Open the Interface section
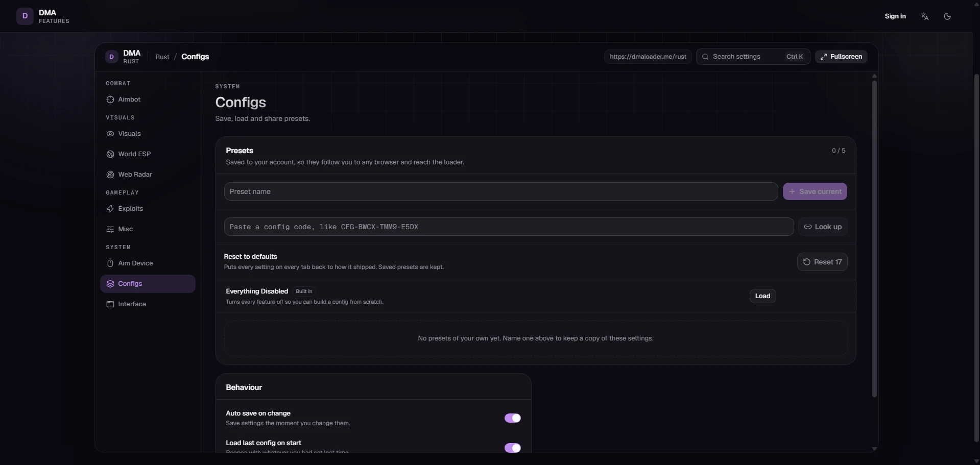980x465 pixels. (x=148, y=304)
